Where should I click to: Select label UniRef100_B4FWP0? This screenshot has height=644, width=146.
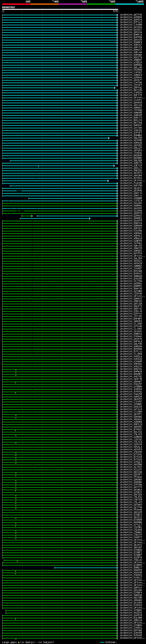tap(131, 319)
